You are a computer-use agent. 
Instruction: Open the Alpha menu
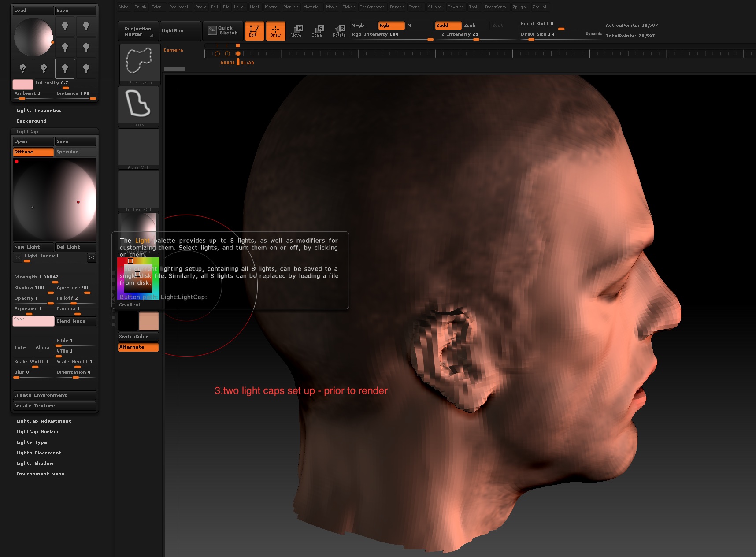[x=123, y=7]
